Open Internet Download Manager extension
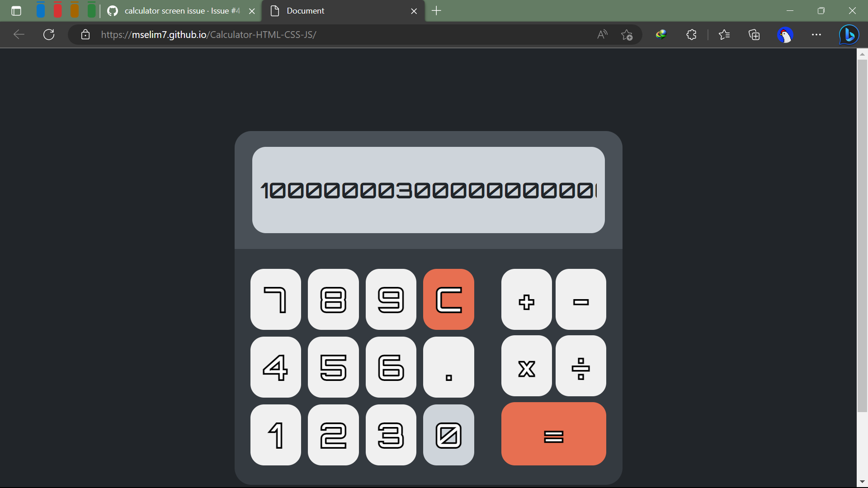The width and height of the screenshot is (868, 488). pos(661,34)
